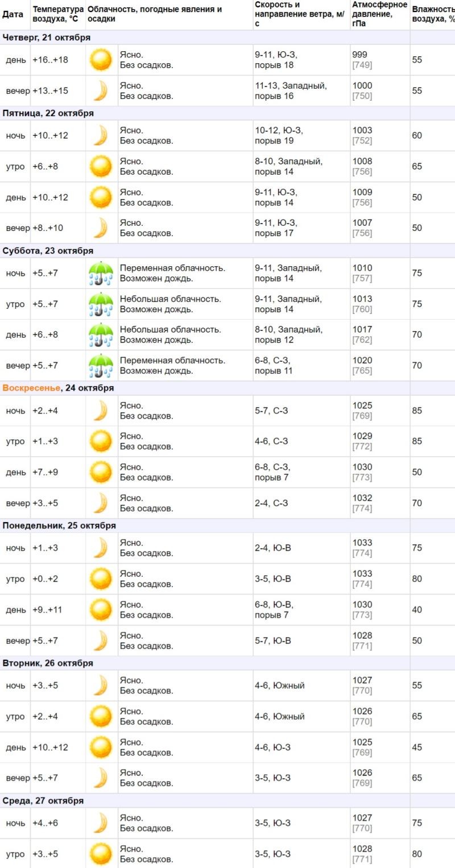Click the Скорость и направление ветра header
This screenshot has height=868, width=455.
tap(300, 14)
